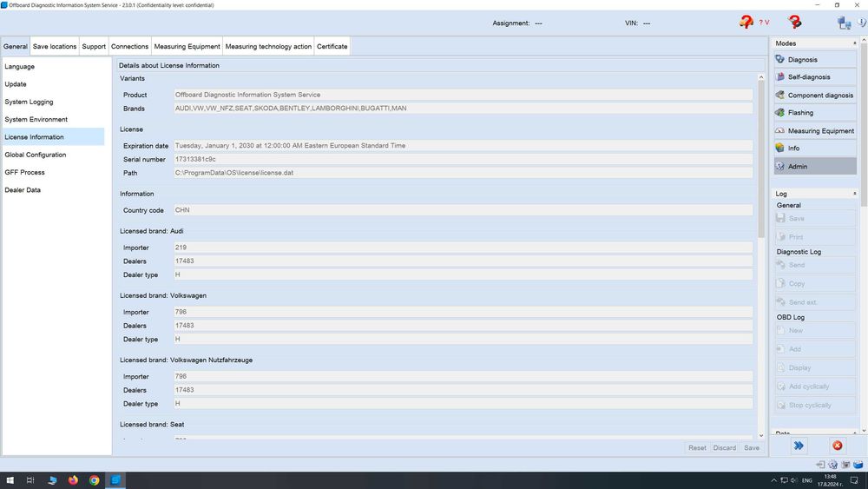
Task: Click the license Path field
Action: click(463, 173)
